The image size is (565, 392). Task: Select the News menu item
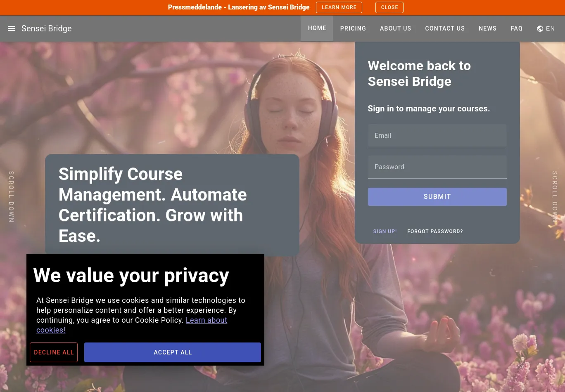(487, 28)
